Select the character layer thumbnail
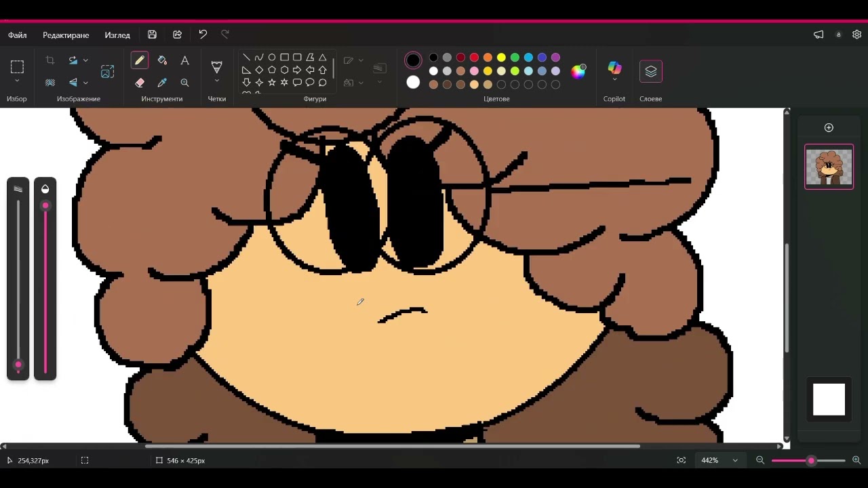868x488 pixels. click(829, 167)
